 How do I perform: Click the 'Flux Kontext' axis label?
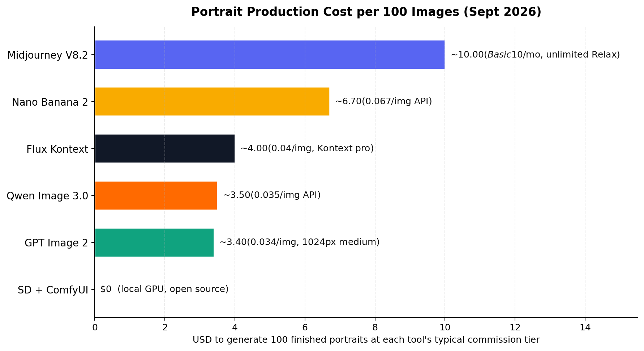click(x=57, y=149)
